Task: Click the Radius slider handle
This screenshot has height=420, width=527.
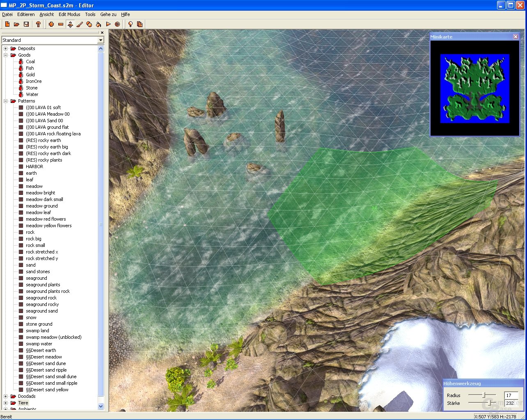Action: coord(484,395)
